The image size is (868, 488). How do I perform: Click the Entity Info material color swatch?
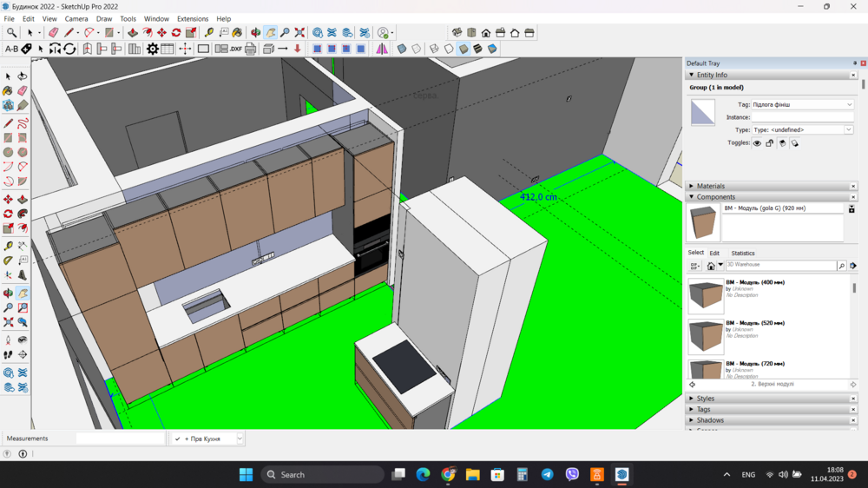(702, 113)
